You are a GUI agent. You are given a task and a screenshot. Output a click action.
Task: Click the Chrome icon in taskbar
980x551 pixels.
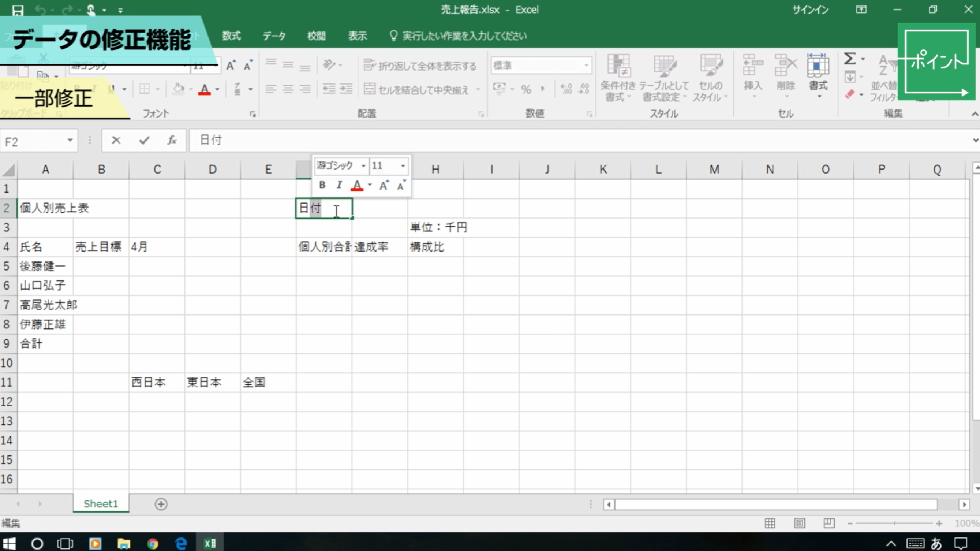pos(153,543)
